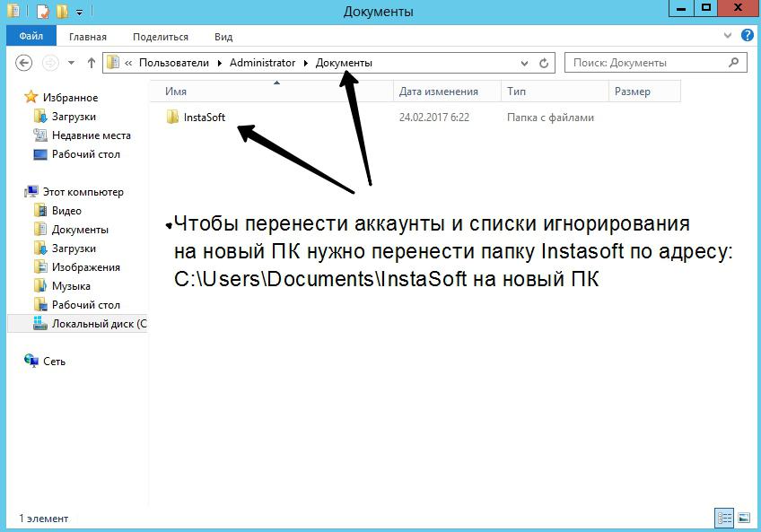Show hidden path levels via double chevron

pos(128,63)
